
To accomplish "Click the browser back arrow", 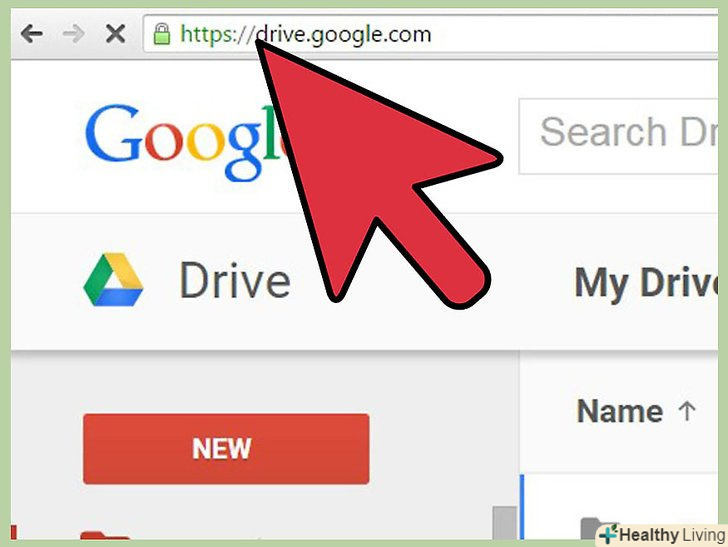I will (x=32, y=34).
